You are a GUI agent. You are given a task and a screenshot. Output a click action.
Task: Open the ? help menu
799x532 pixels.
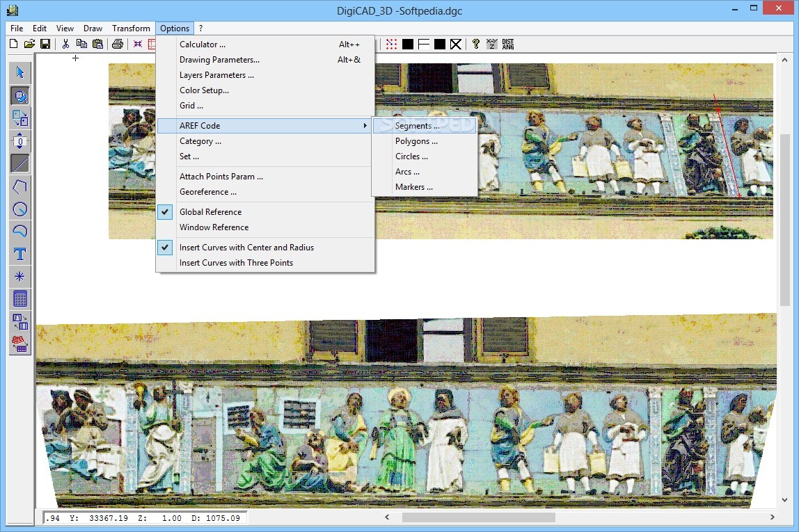coord(200,29)
